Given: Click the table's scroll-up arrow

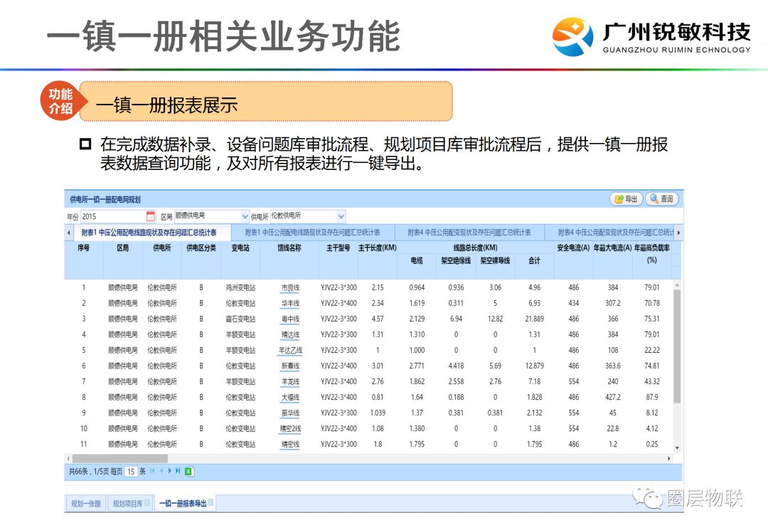Looking at the screenshot, I should [x=677, y=284].
